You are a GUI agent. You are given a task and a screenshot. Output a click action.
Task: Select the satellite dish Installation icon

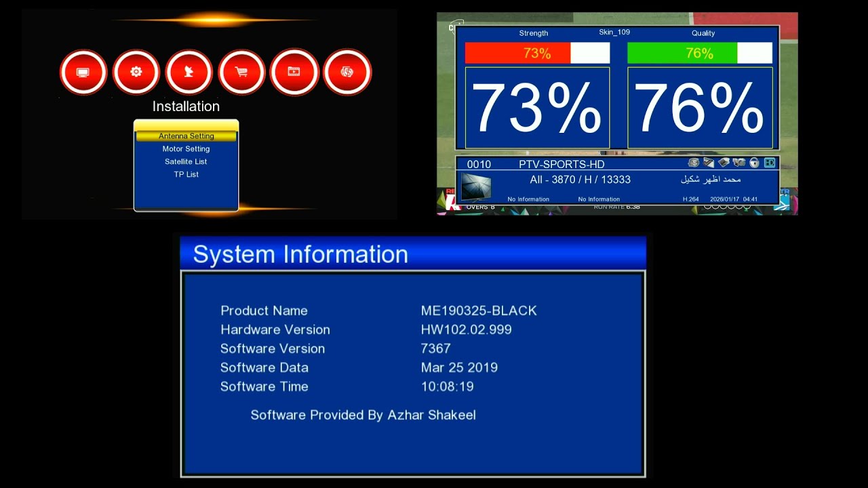point(189,72)
